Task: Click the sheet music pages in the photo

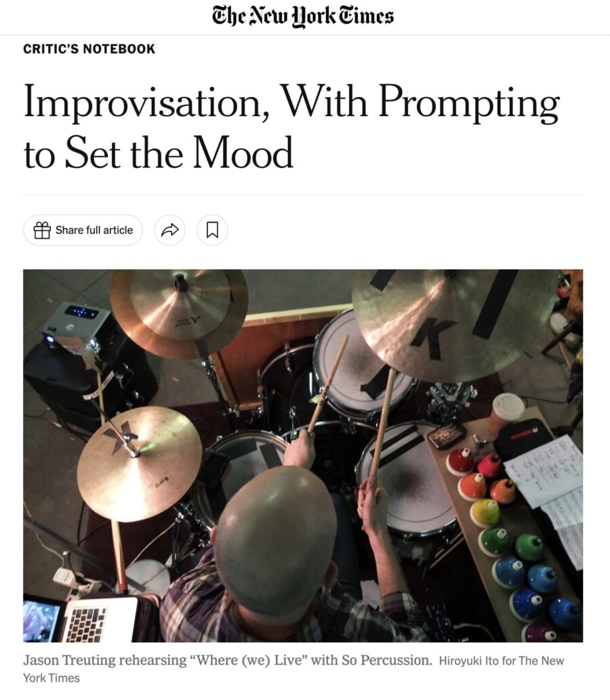Action: point(547,491)
